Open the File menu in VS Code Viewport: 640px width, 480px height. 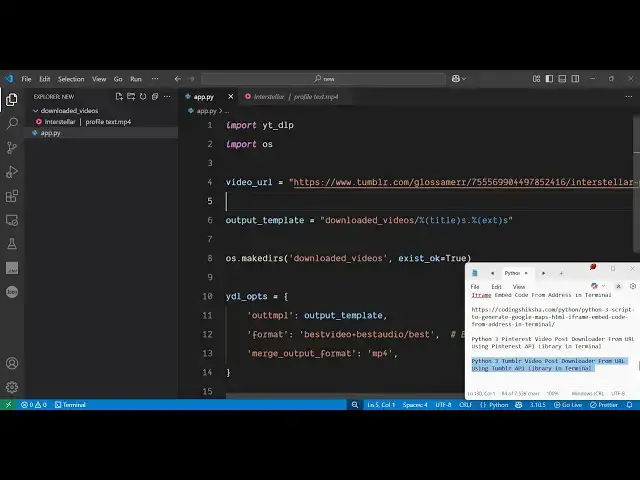(x=27, y=79)
